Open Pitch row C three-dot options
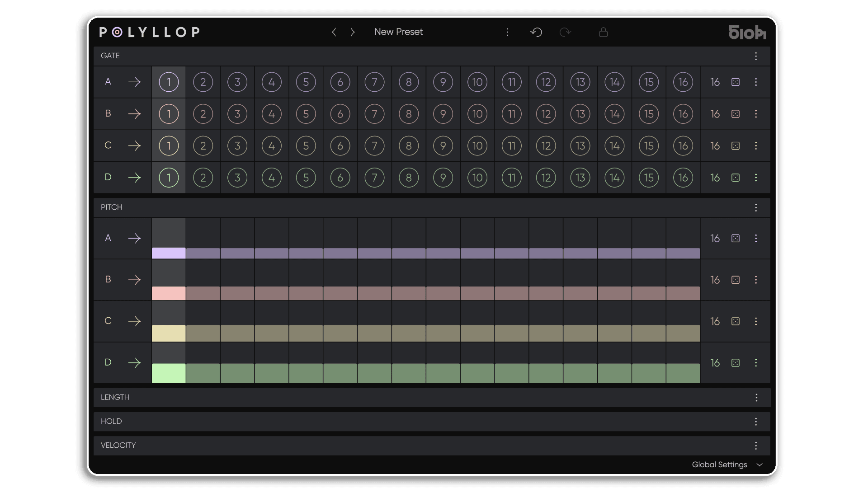868x488 pixels. (756, 321)
